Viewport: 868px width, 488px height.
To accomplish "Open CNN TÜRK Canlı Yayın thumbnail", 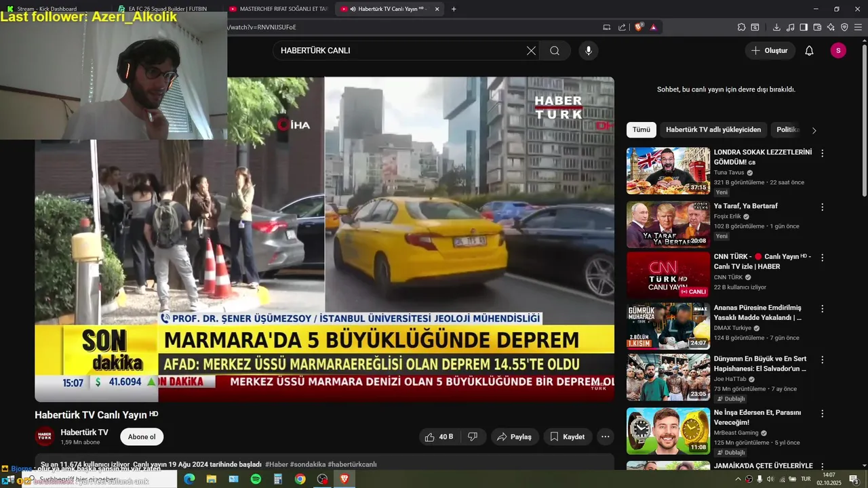I will (668, 275).
